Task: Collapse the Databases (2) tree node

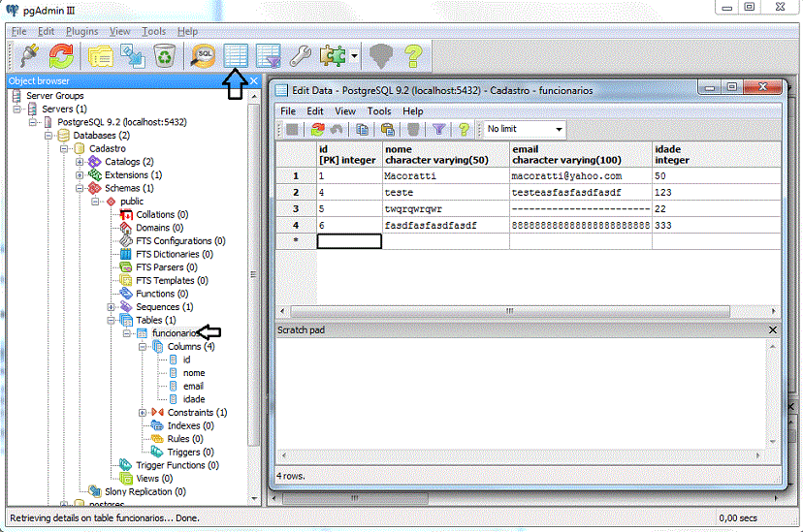Action: point(48,136)
